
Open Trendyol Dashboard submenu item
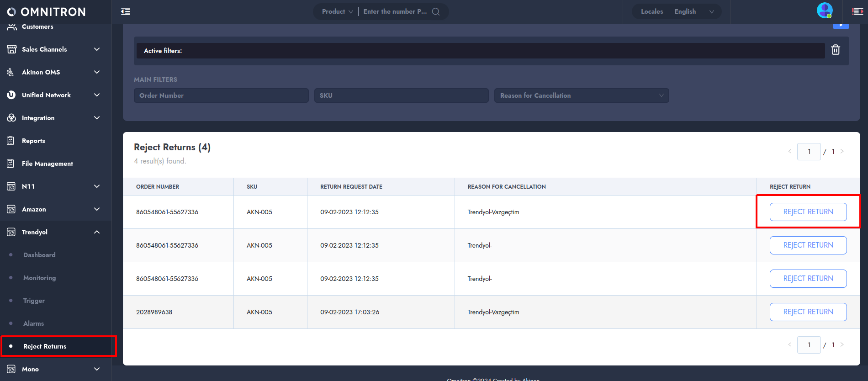point(39,255)
